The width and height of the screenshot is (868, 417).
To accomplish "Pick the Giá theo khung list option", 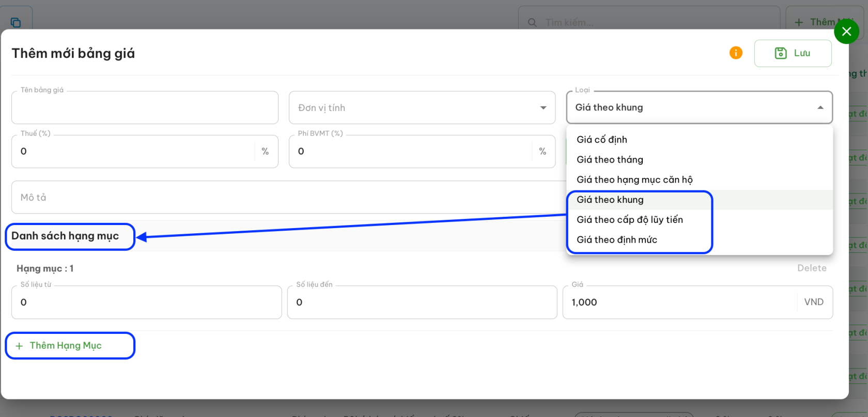I will point(700,200).
